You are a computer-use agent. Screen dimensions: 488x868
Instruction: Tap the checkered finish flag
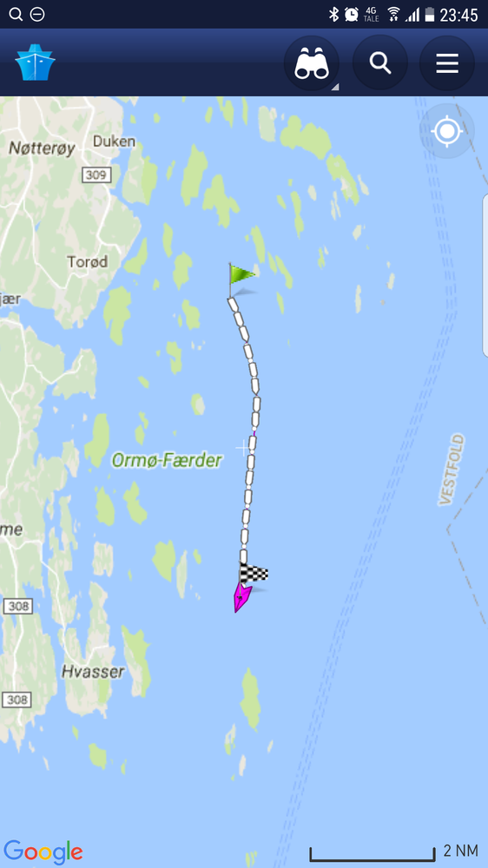pyautogui.click(x=254, y=574)
